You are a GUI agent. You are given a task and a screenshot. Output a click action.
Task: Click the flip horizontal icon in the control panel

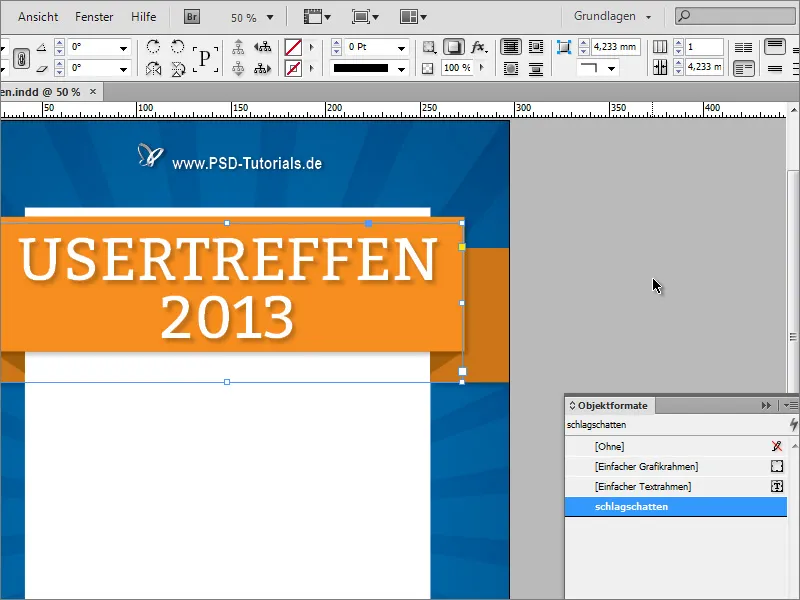[x=153, y=66]
